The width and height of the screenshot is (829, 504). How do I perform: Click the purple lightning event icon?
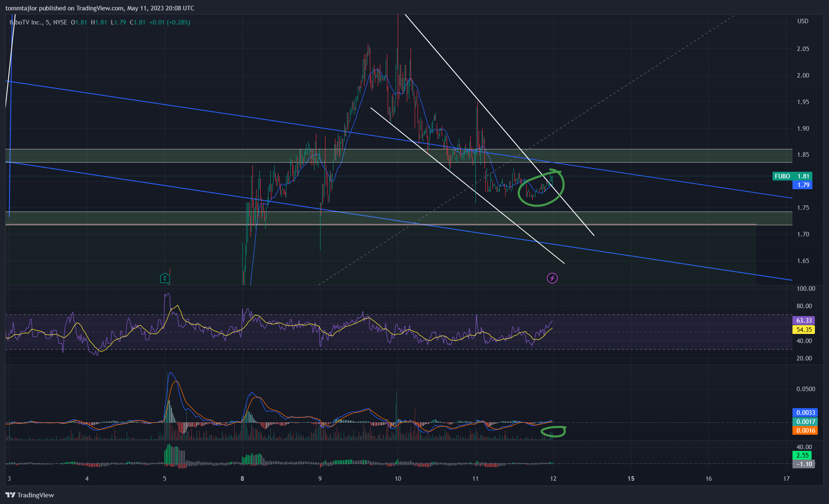click(x=552, y=278)
